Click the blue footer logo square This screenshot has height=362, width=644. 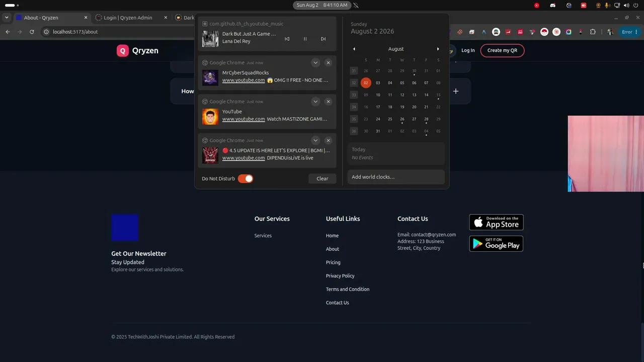(x=125, y=227)
